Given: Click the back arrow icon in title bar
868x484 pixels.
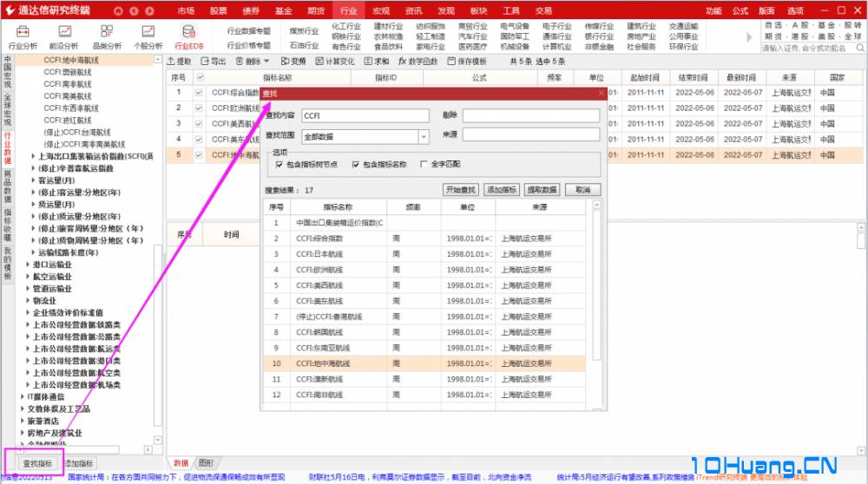Looking at the screenshot, I should [x=134, y=10].
